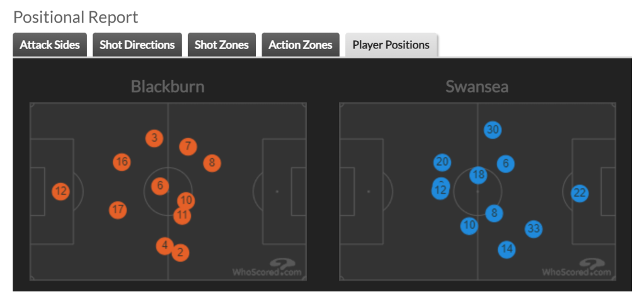Click Swansea player marker 14
Screen dimensions: 644x297
tap(507, 249)
